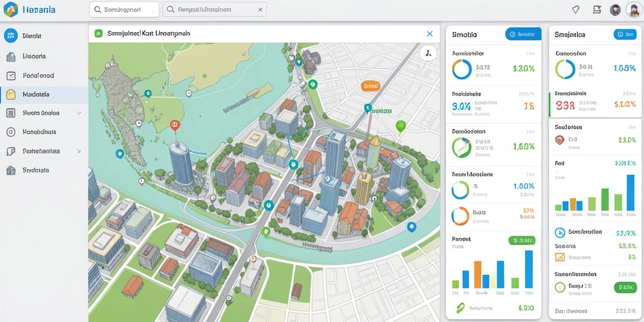Viewport: 644px width, 322px height.
Task: Click the shield icon in the top bar
Action: pyautogui.click(x=576, y=10)
